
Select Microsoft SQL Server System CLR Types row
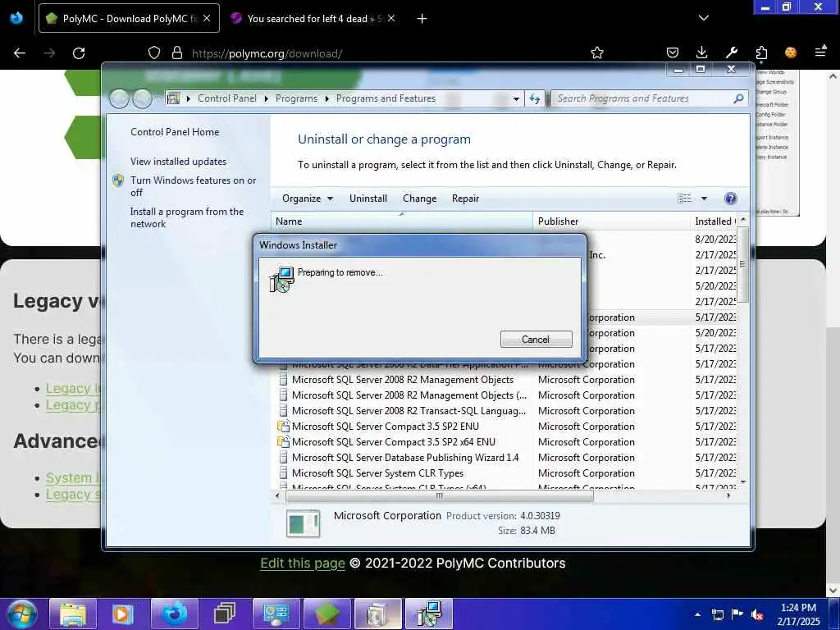click(x=377, y=473)
